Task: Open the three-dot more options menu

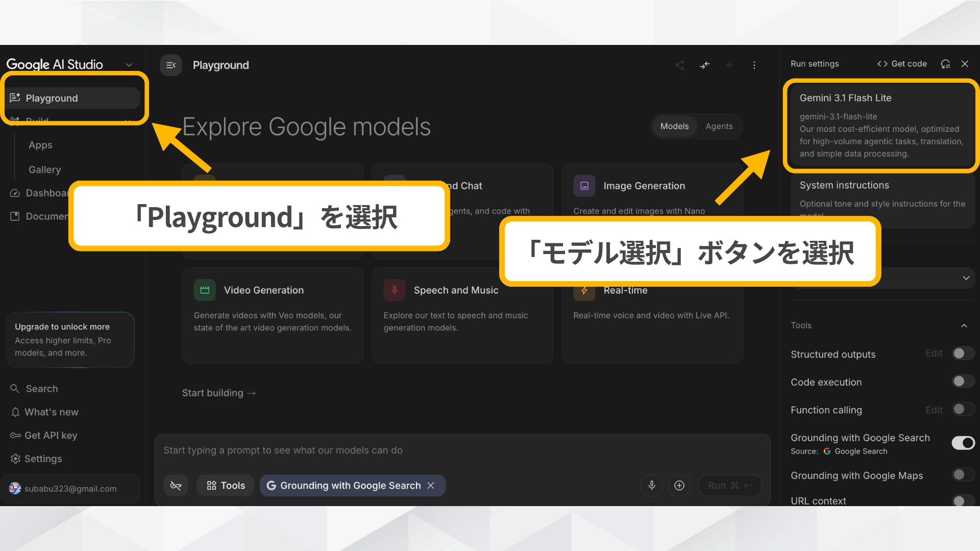Action: 754,65
